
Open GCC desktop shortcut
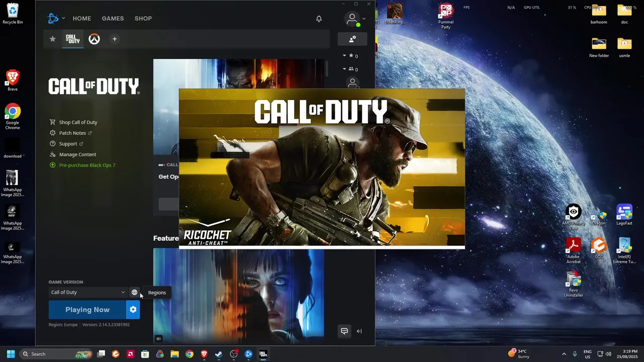tap(599, 248)
